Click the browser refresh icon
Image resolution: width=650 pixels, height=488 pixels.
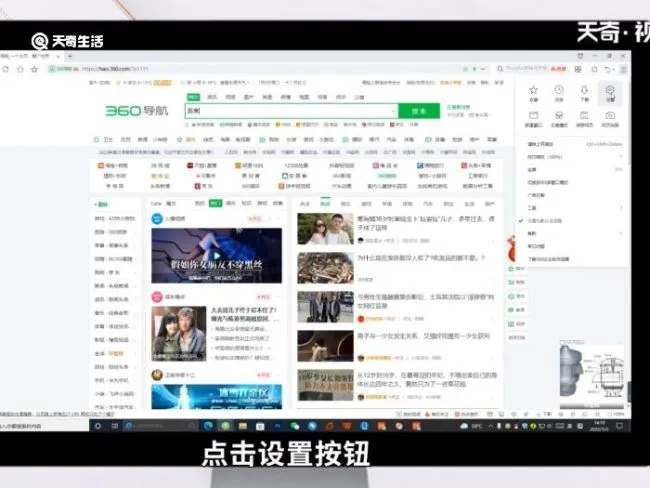(x=5, y=69)
